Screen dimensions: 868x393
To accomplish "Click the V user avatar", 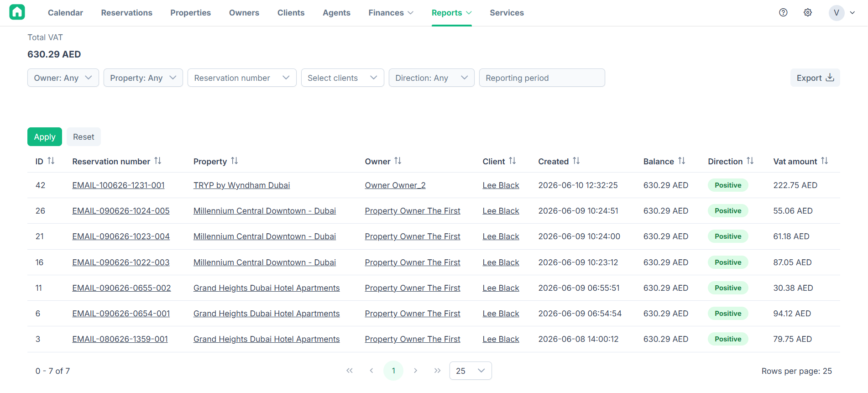I will click(x=837, y=13).
